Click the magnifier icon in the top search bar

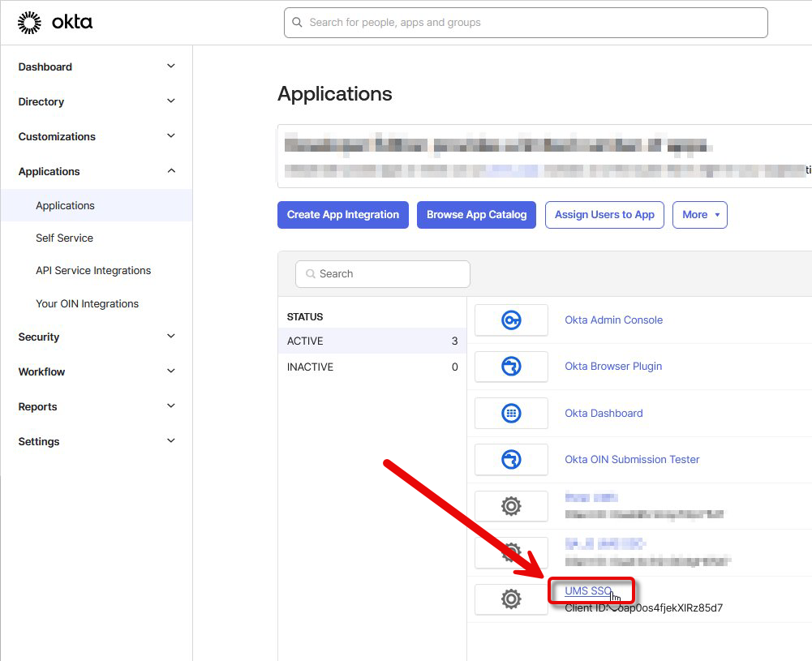298,23
